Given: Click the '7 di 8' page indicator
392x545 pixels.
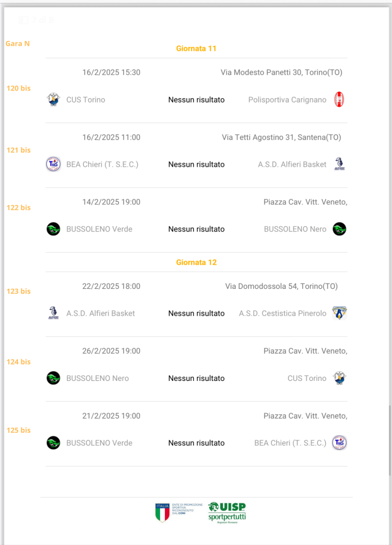Looking at the screenshot, I should point(43,20).
